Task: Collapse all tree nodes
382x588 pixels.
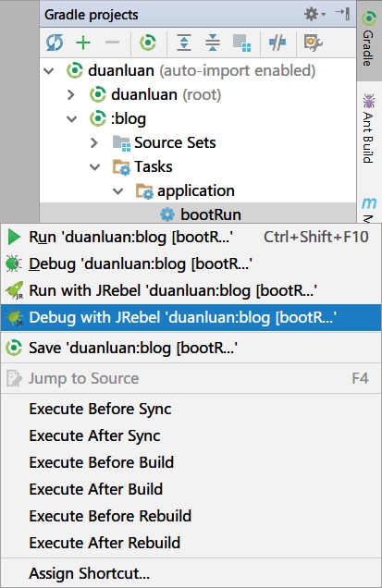Action: 213,43
